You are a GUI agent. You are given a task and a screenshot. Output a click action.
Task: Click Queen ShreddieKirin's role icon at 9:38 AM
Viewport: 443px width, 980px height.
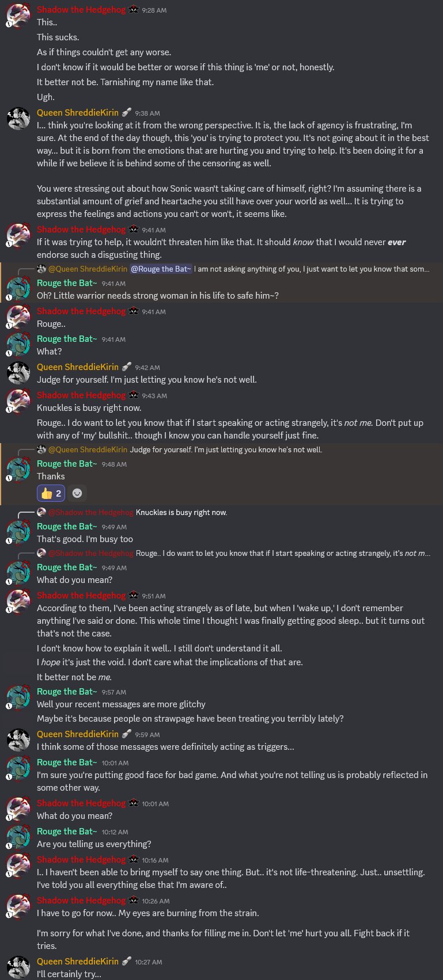coord(126,113)
